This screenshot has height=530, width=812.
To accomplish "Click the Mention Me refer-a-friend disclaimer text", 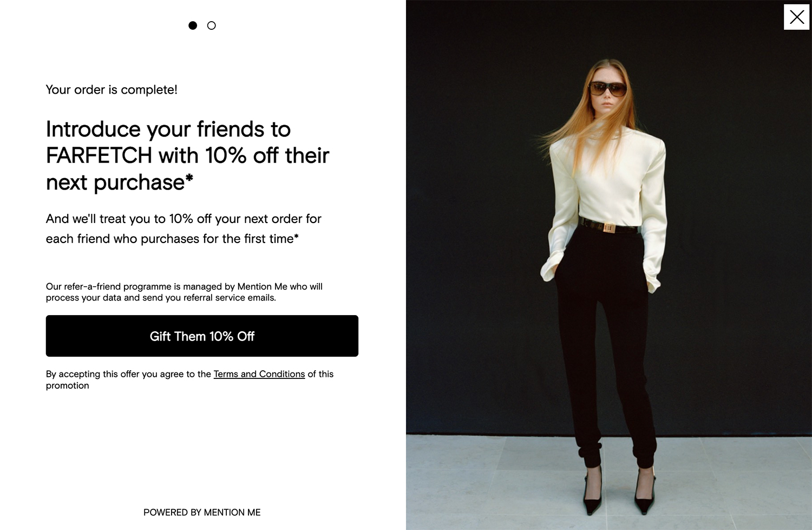I will pos(184,292).
